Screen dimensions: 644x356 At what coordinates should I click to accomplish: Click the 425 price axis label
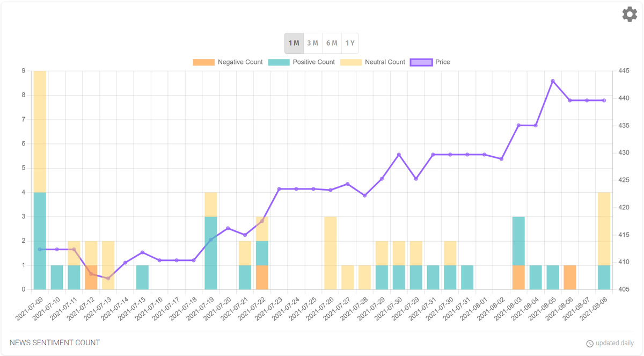click(624, 180)
